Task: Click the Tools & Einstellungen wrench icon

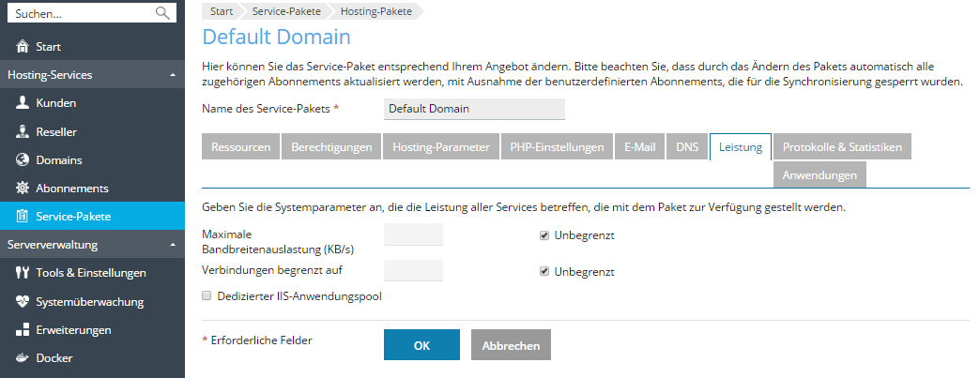Action: coord(23,272)
